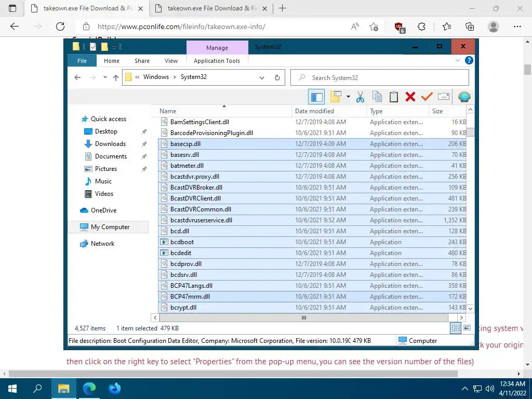The image size is (532, 399).
Task: Select the batmeter.dll file
Action: pos(312,166)
